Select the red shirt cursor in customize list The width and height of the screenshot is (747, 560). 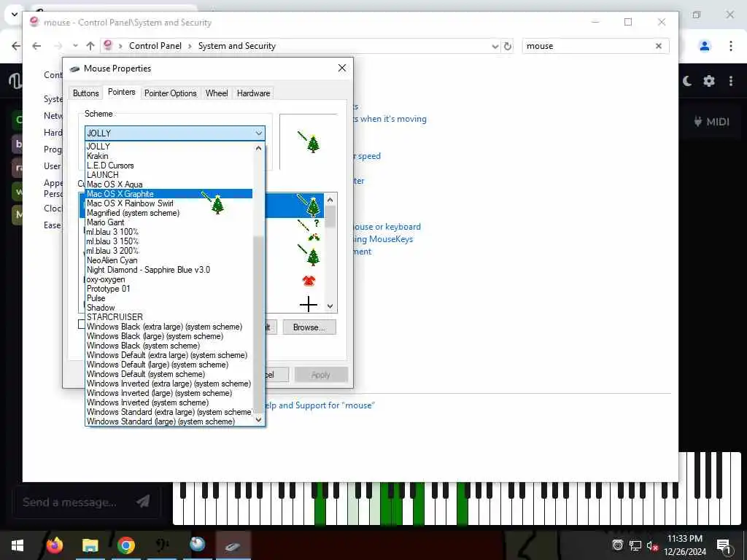309,281
